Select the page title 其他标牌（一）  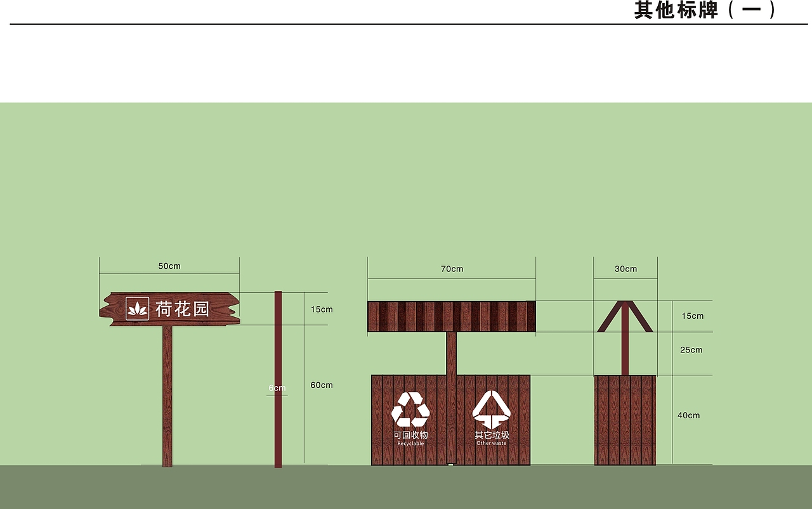tap(705, 10)
